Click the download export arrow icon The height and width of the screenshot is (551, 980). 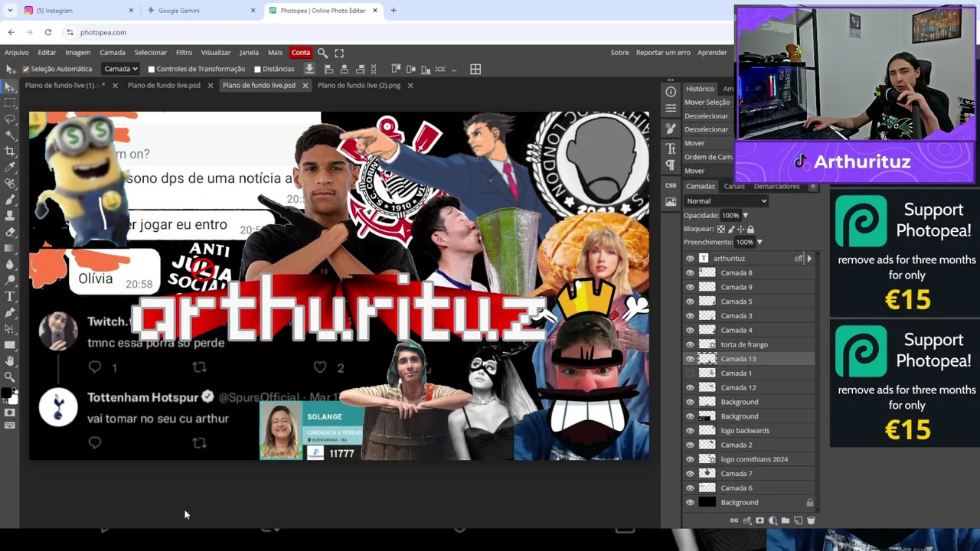click(309, 69)
